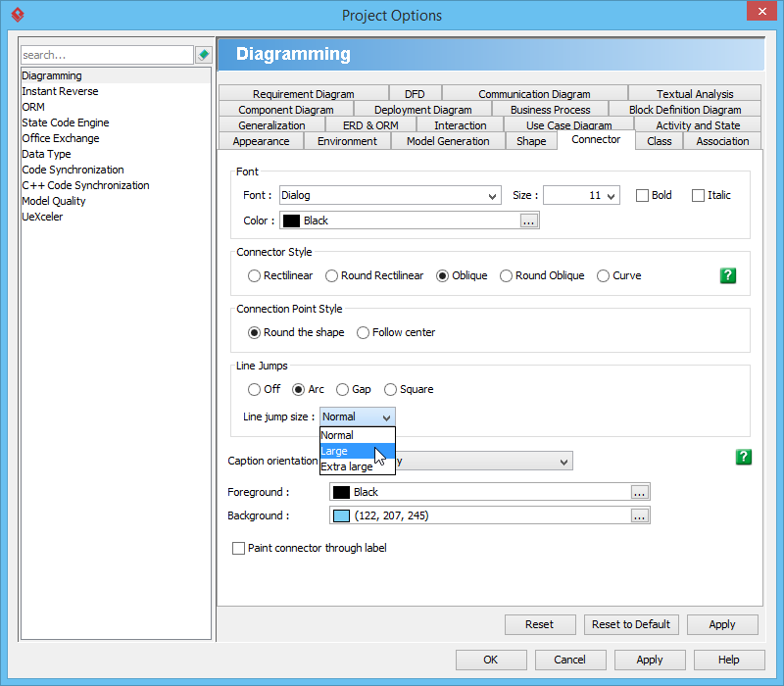Switch to the Class tab
784x686 pixels.
pos(659,141)
